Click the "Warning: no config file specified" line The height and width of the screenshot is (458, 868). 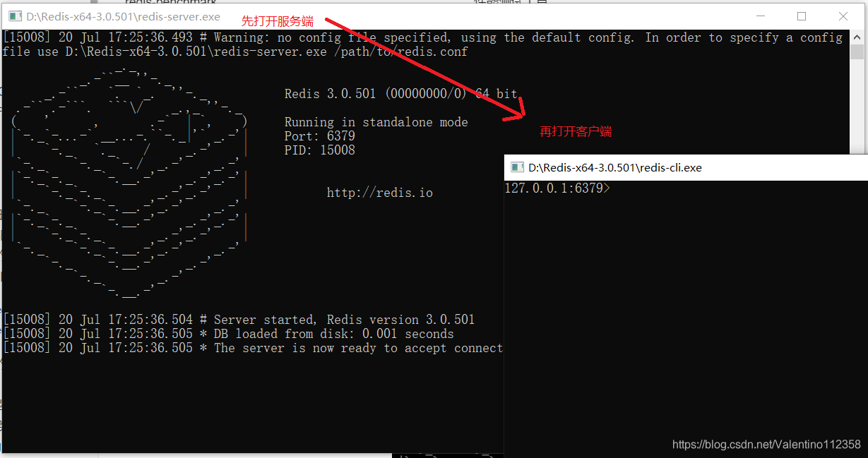422,37
